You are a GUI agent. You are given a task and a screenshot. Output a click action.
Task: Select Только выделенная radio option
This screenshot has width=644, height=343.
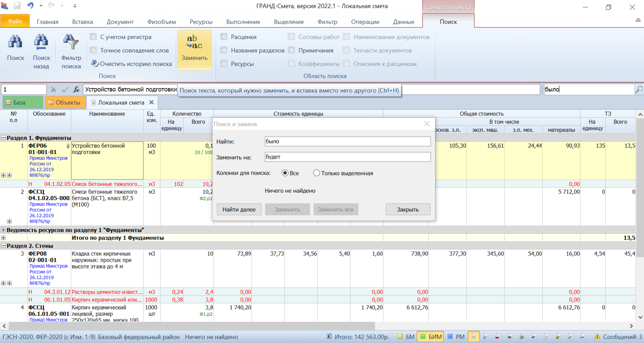pyautogui.click(x=317, y=173)
